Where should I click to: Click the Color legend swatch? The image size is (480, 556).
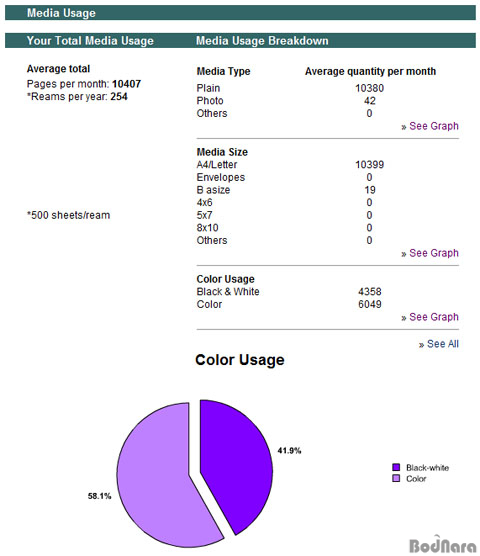coord(396,478)
